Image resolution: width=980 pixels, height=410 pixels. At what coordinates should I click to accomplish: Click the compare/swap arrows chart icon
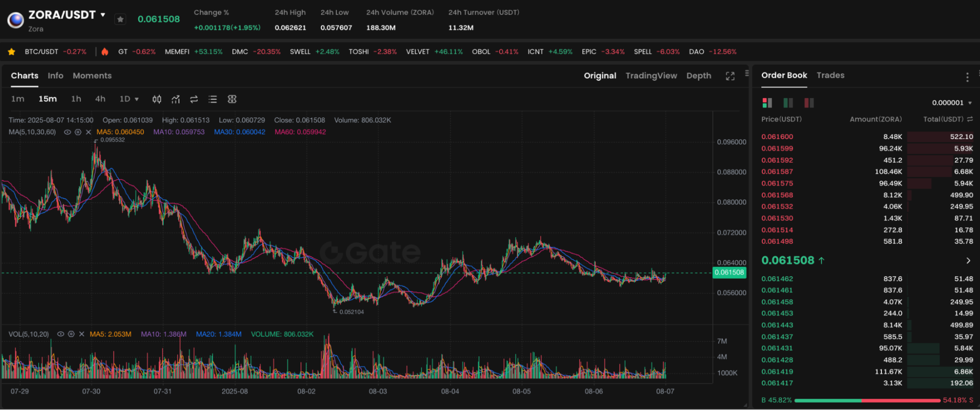[194, 99]
